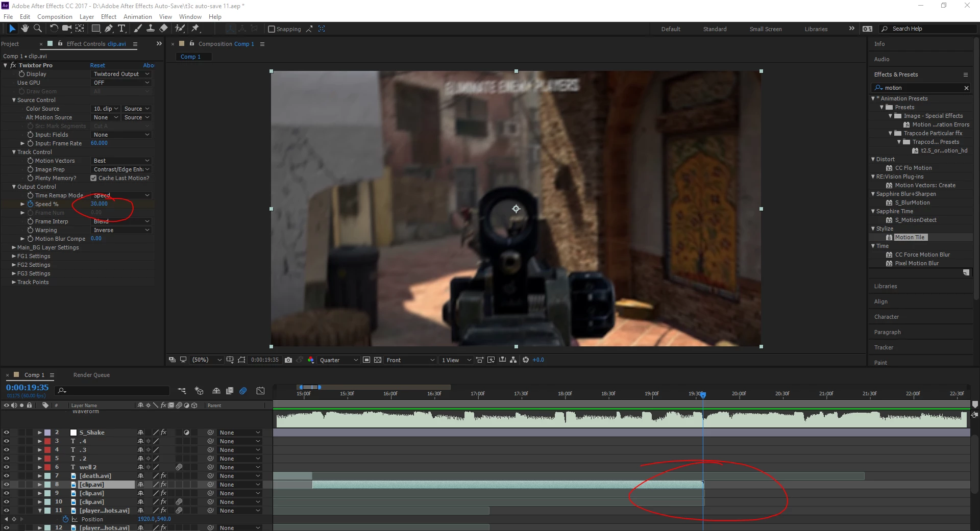Open the Use GPU dropdown

point(121,83)
